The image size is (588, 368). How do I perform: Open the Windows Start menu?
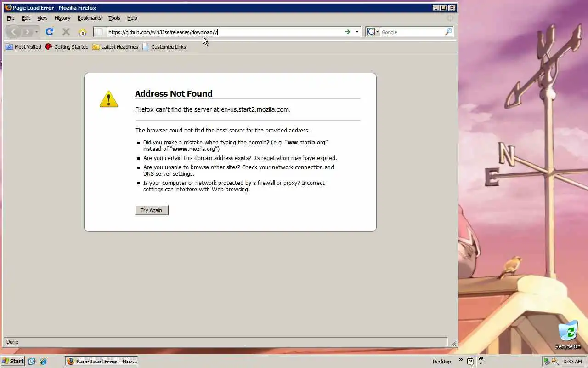click(12, 361)
